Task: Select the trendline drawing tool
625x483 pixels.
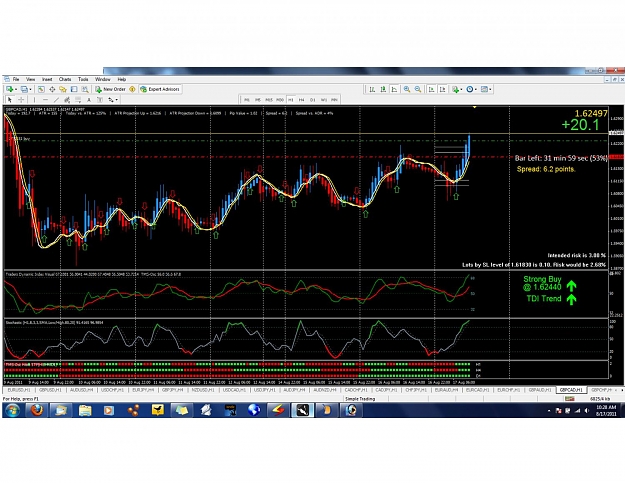Action: pyautogui.click(x=56, y=100)
